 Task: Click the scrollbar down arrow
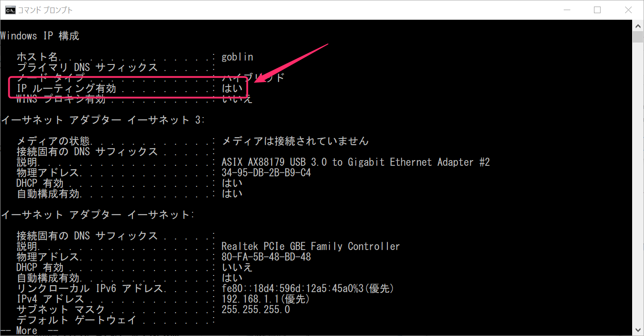(x=638, y=330)
